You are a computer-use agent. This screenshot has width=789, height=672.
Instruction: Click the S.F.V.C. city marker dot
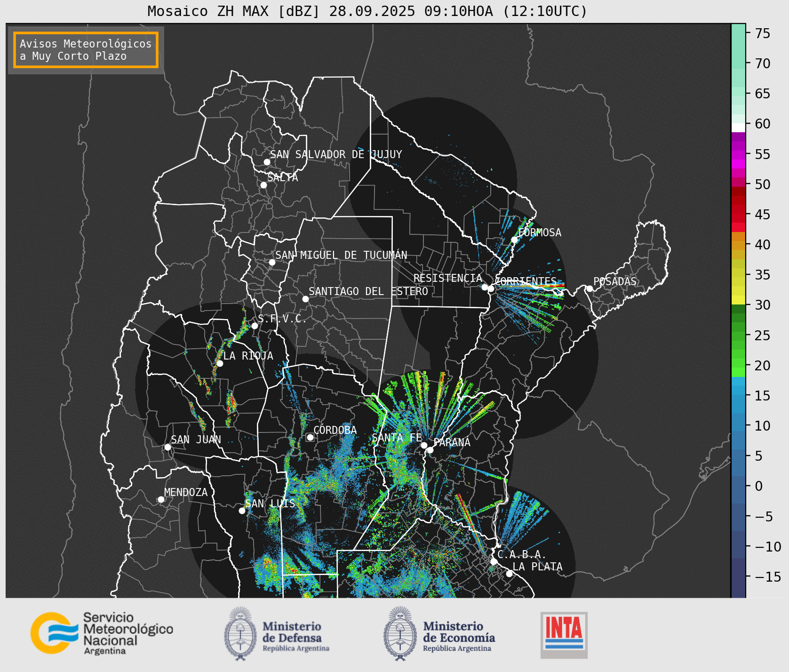click(x=255, y=326)
